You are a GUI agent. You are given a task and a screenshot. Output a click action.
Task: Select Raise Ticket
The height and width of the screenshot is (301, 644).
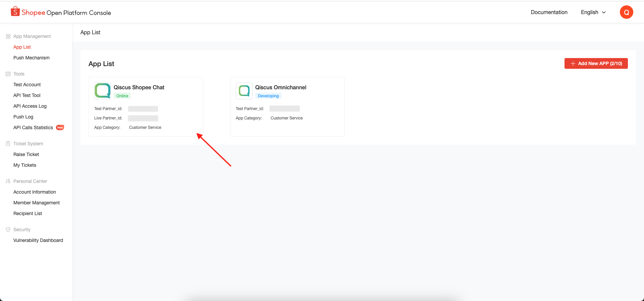click(26, 154)
